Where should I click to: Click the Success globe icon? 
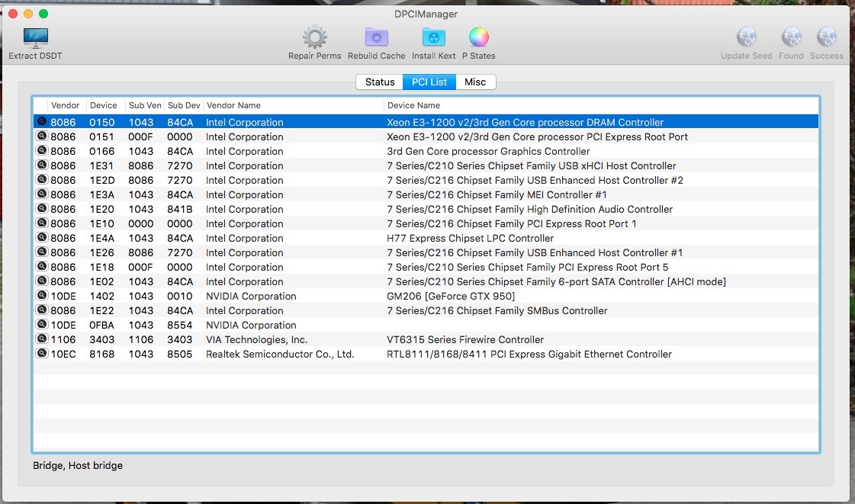[x=827, y=37]
